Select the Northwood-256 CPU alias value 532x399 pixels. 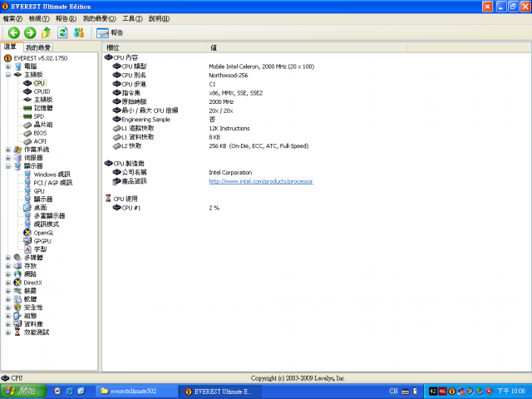(228, 76)
